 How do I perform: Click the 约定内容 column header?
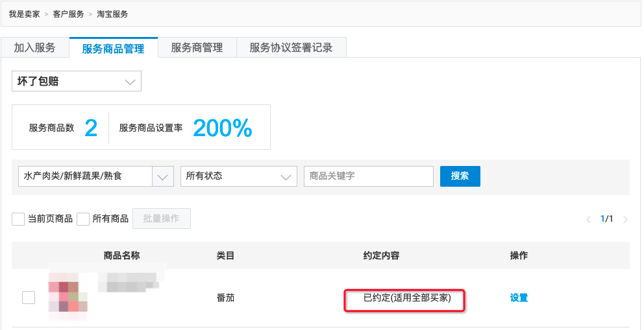tap(382, 255)
